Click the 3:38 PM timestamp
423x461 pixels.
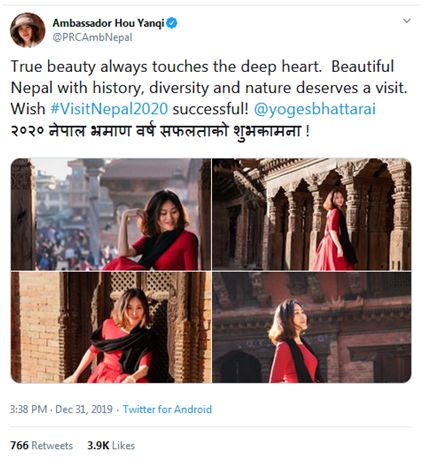pyautogui.click(x=28, y=409)
